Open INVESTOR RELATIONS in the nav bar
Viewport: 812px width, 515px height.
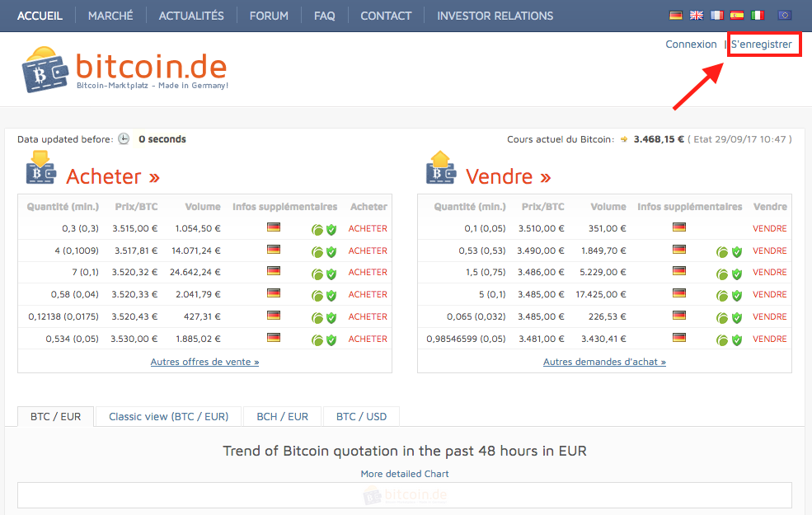(495, 16)
